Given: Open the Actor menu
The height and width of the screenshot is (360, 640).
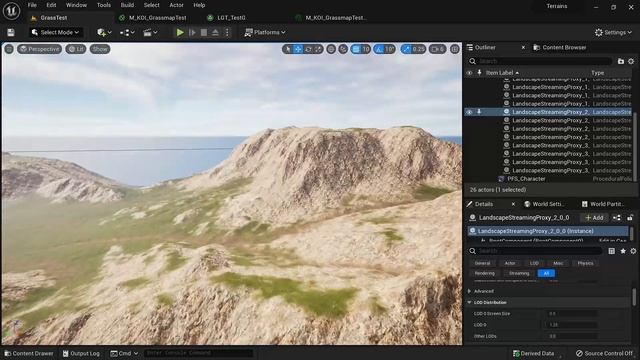Looking at the screenshot, I should click(x=176, y=5).
